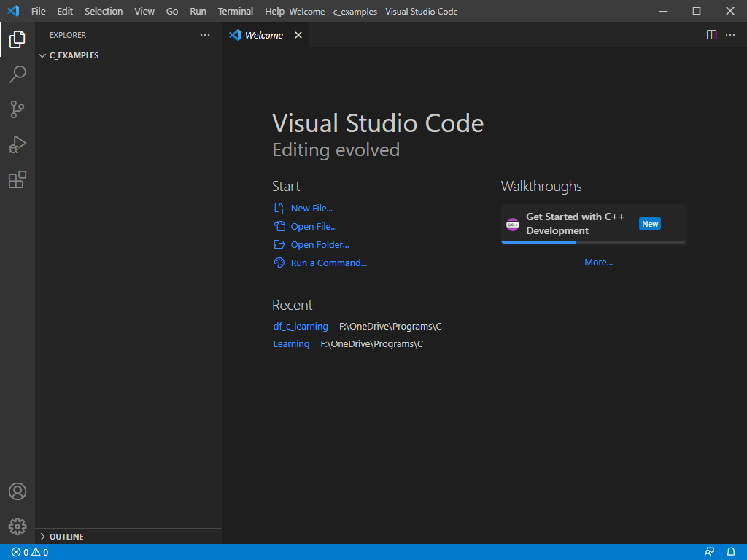747x560 pixels.
Task: Close the Welcome tab
Action: coord(298,35)
